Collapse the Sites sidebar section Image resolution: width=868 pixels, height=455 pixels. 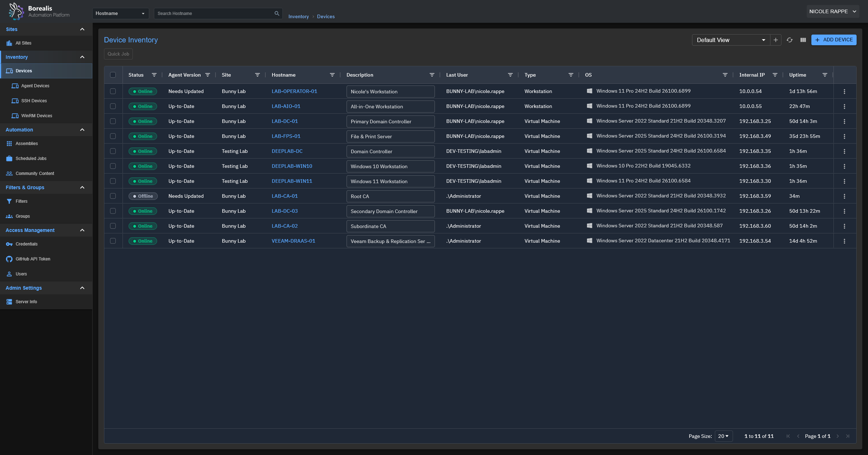82,29
